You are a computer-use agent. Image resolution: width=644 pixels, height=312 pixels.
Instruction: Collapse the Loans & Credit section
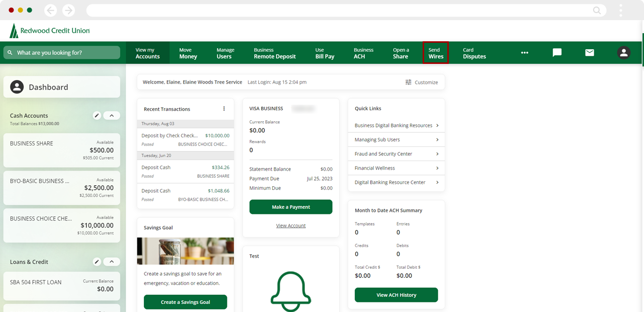point(112,262)
